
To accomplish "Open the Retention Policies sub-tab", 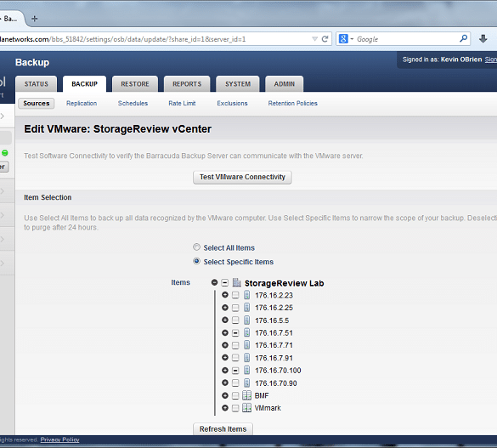I will [292, 104].
